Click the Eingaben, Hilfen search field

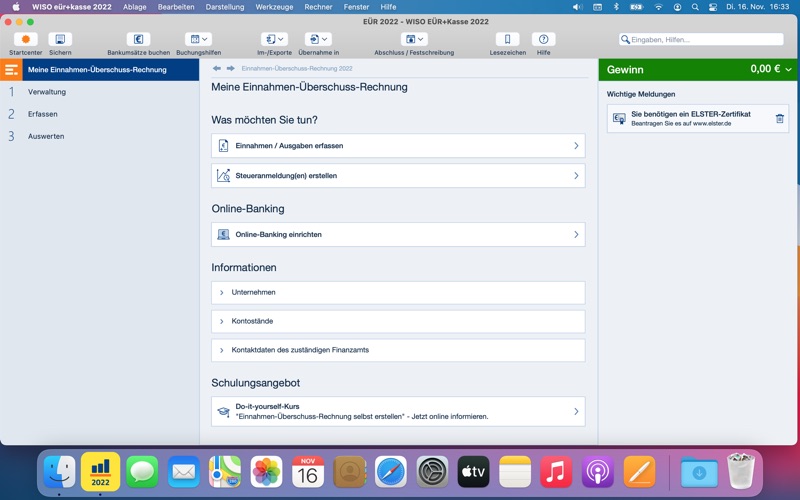(x=702, y=39)
